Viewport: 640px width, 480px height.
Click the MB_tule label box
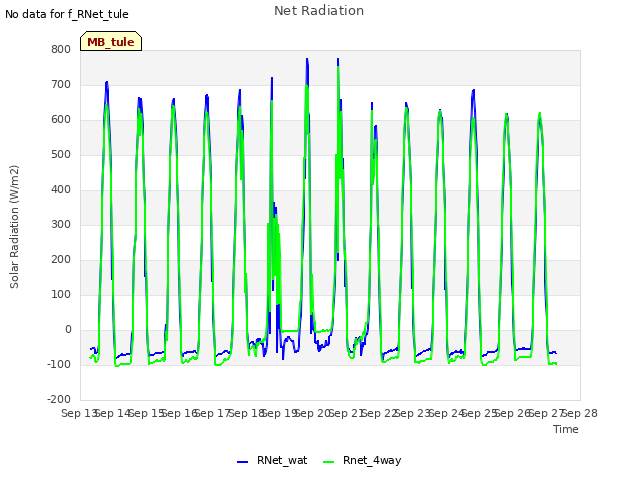click(x=111, y=41)
